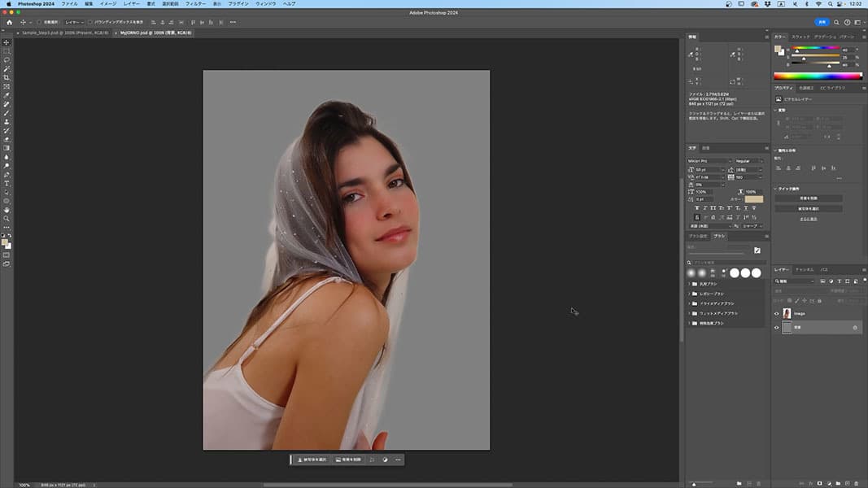Enable the バウンディングボックスを表示 checkbox
868x488 pixels.
click(90, 22)
